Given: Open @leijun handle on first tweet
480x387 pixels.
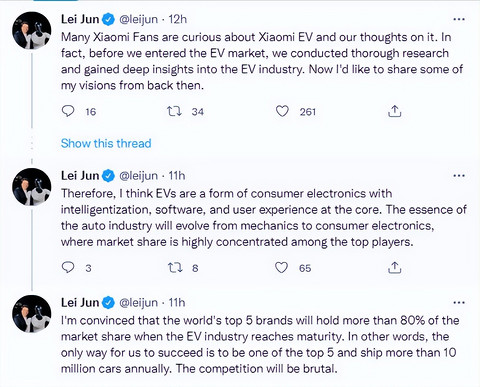Looking at the screenshot, I should click(x=138, y=19).
